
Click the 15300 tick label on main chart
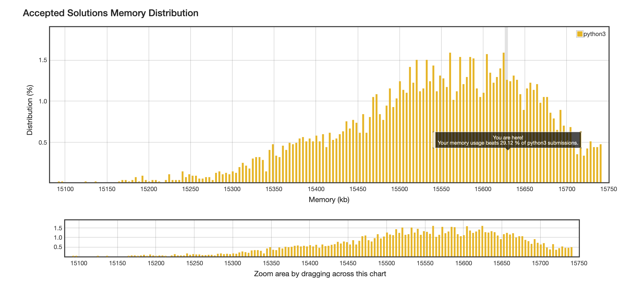pyautogui.click(x=232, y=189)
